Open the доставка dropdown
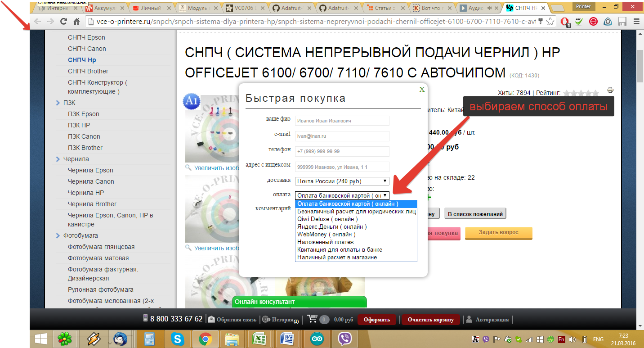The image size is (644, 348). tap(342, 181)
